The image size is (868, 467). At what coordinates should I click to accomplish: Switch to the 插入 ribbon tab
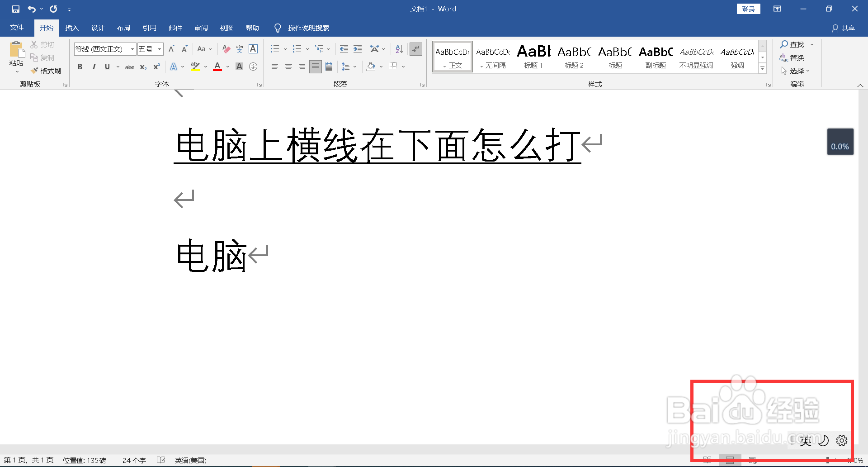(x=72, y=28)
